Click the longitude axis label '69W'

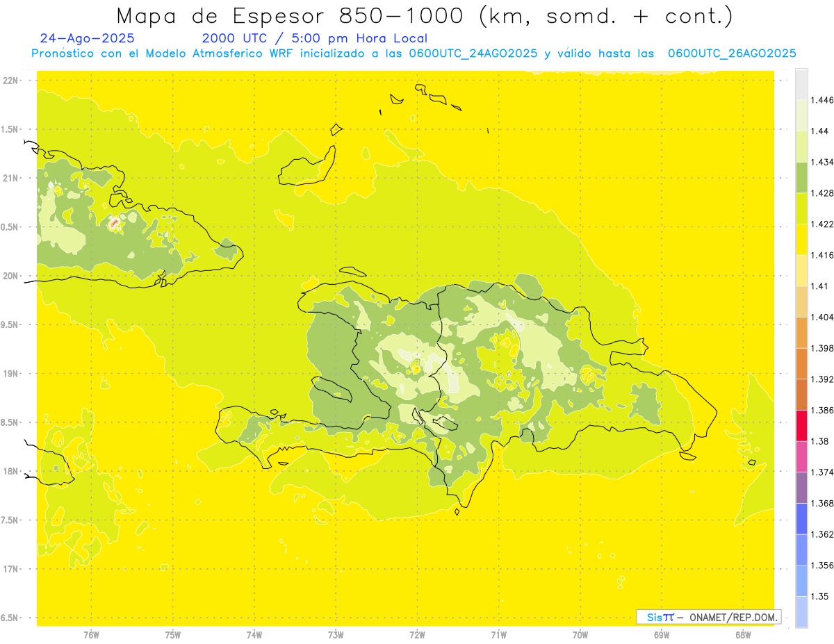pyautogui.click(x=662, y=635)
